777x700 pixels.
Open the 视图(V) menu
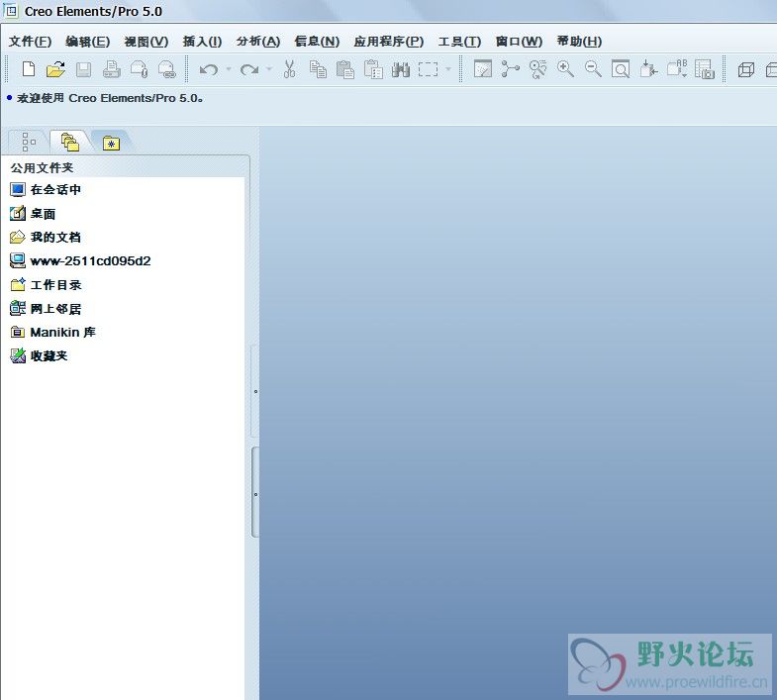pos(146,42)
